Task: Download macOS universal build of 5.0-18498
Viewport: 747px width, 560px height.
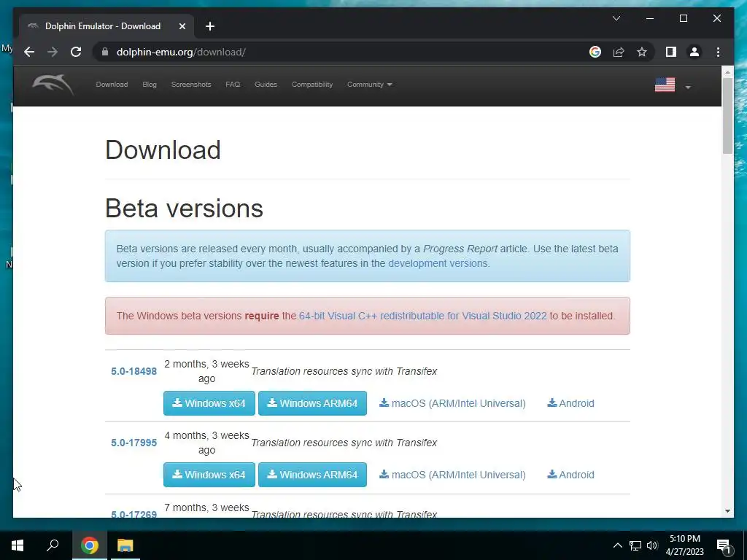Action: pos(452,403)
